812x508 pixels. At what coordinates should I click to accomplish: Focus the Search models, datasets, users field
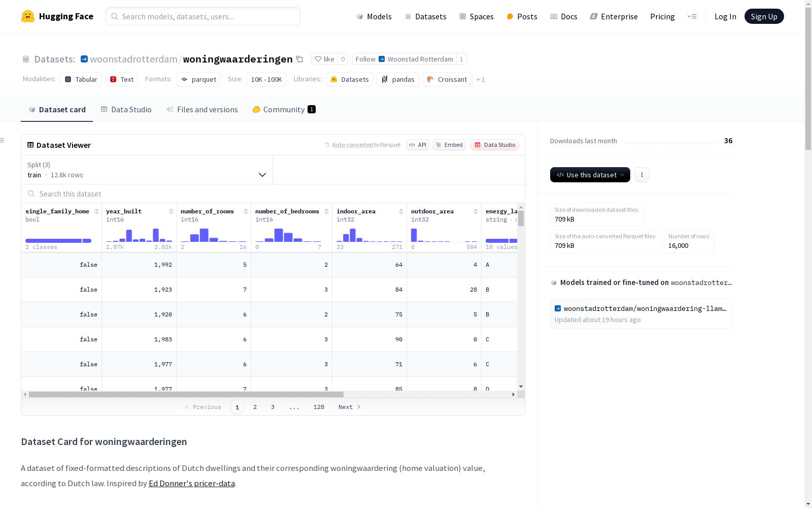[203, 16]
